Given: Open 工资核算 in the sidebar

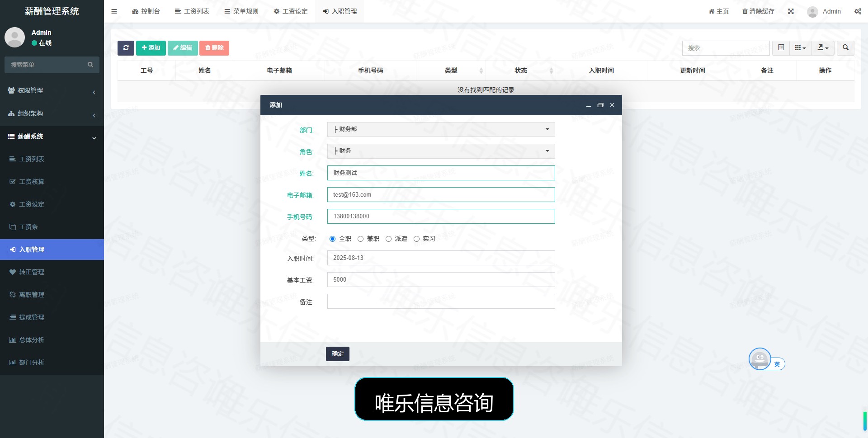Looking at the screenshot, I should click(52, 182).
